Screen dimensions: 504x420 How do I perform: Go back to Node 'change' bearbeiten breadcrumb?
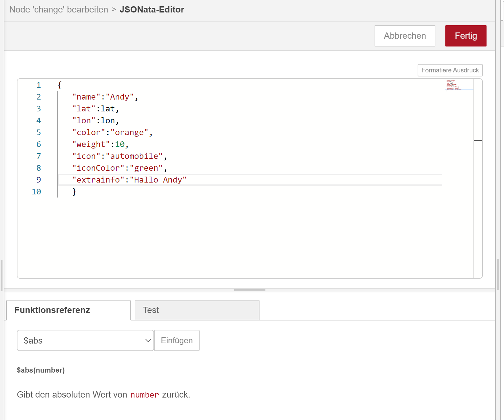click(x=59, y=10)
